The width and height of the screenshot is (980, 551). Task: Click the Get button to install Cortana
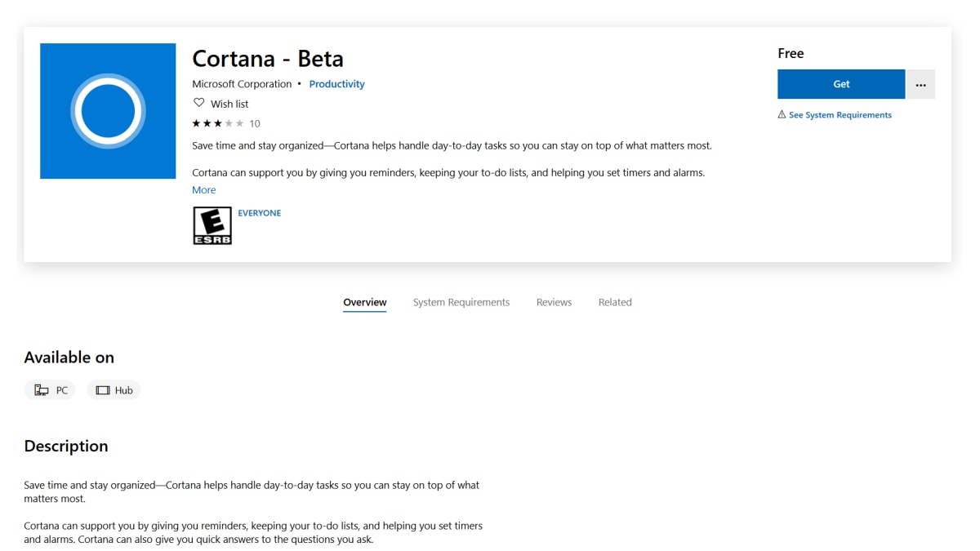pyautogui.click(x=841, y=83)
